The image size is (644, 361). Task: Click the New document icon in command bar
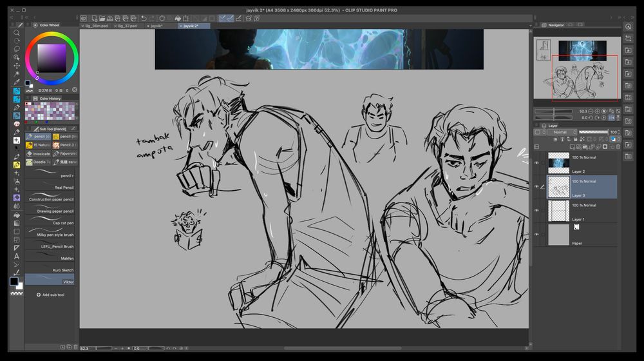point(94,18)
